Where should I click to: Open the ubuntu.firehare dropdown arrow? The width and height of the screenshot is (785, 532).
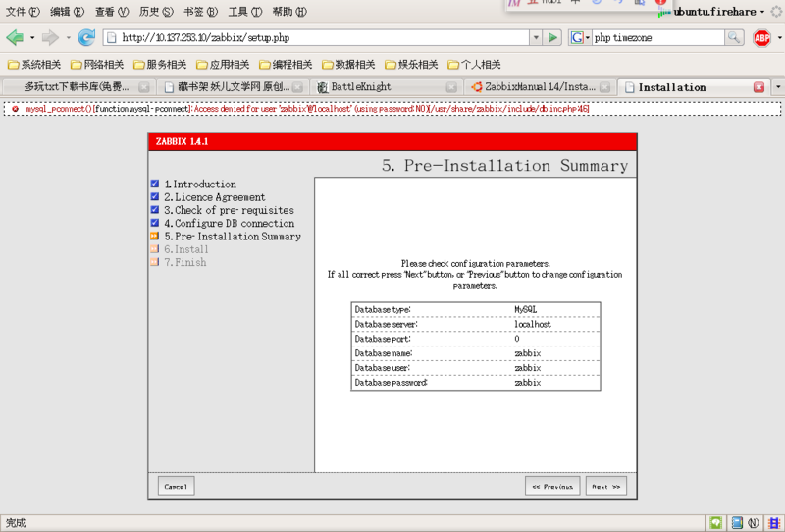(762, 12)
